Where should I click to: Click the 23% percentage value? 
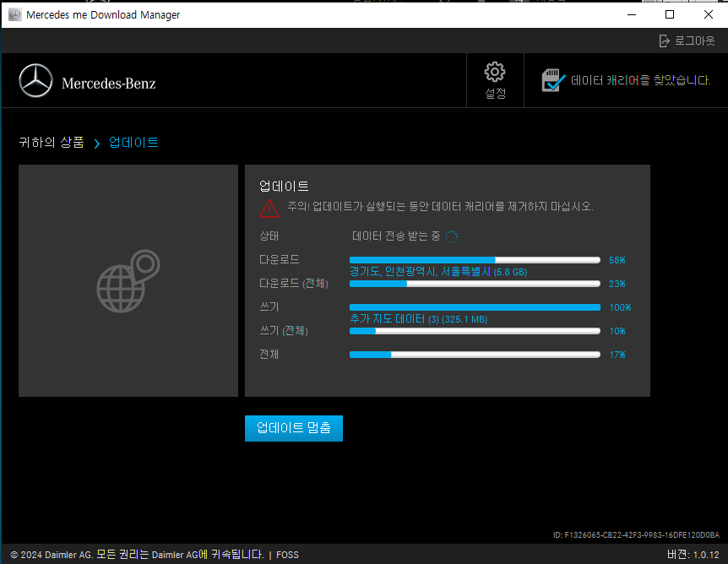(617, 284)
